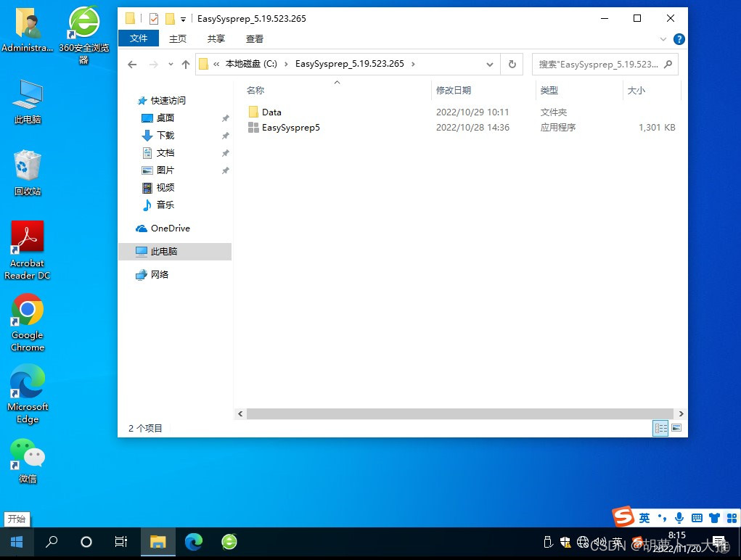Click the horizontal scrollbar track

pyautogui.click(x=459, y=414)
